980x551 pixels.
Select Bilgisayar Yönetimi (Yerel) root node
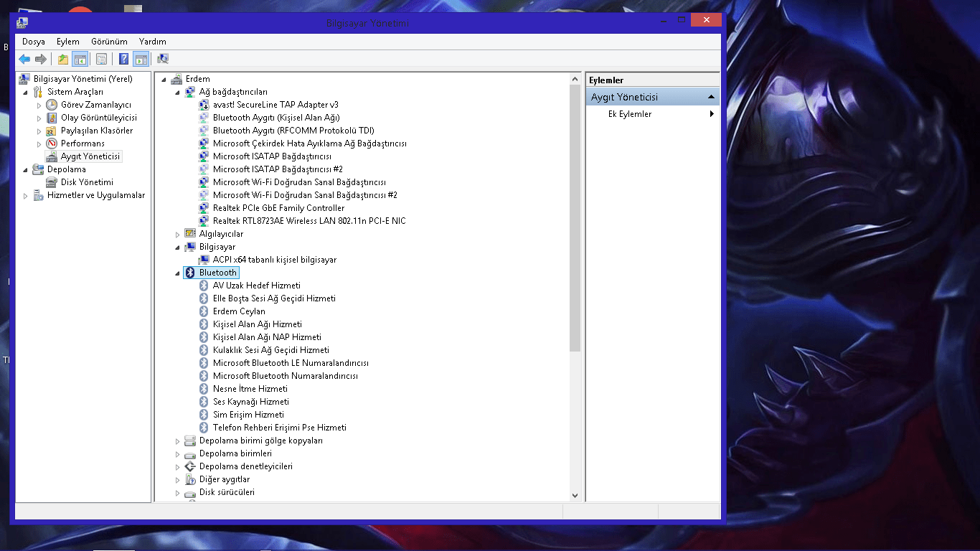pyautogui.click(x=83, y=79)
